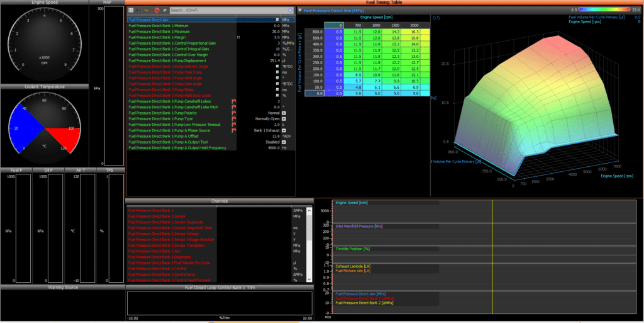Click the red prohibition filter icon
This screenshot has width=644, height=323.
point(157,10)
